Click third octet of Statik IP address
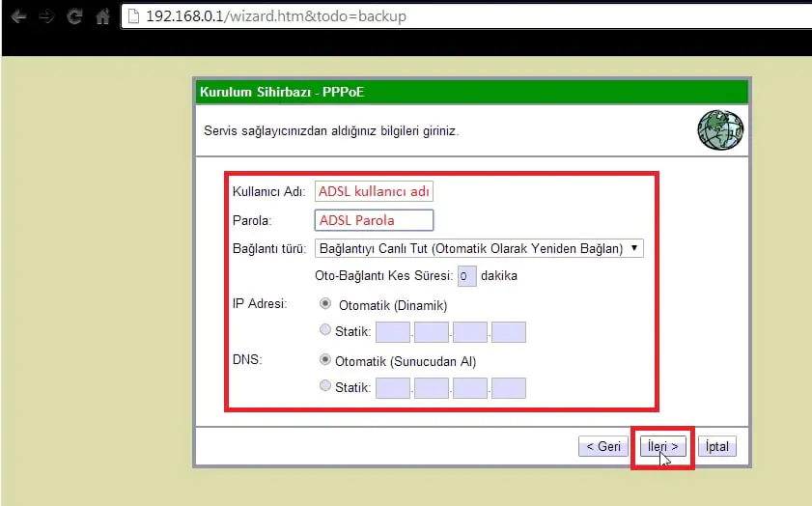The image size is (812, 506). pyautogui.click(x=470, y=332)
